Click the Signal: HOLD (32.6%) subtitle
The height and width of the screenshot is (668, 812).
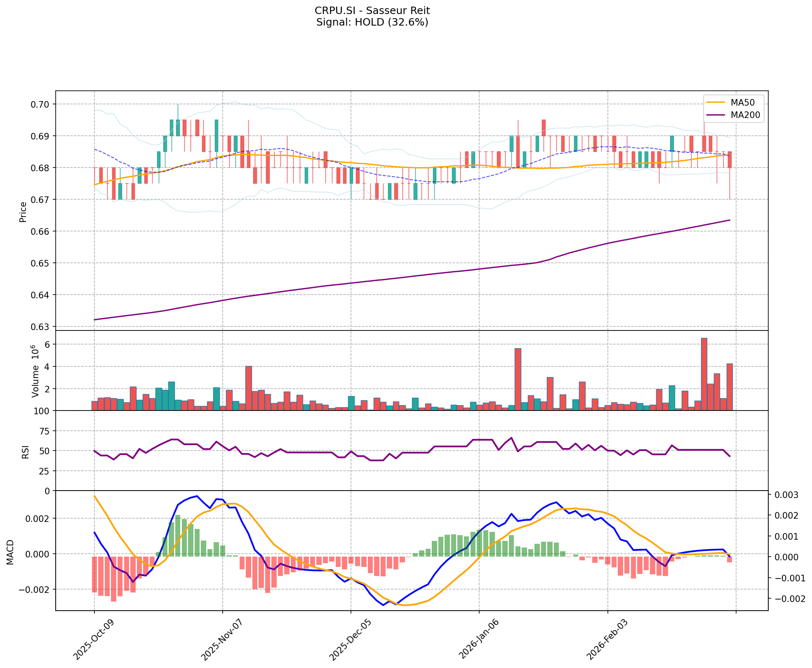[372, 22]
